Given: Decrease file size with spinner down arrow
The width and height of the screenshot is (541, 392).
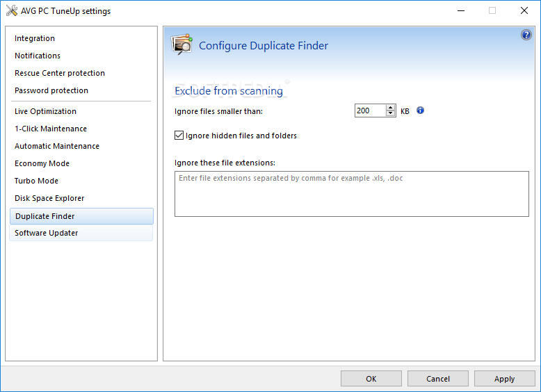Looking at the screenshot, I should 390,113.
